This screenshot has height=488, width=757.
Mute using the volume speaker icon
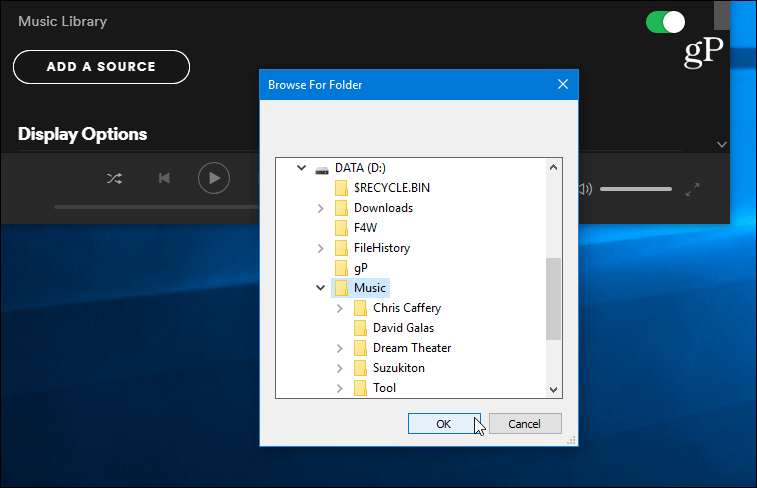pyautogui.click(x=585, y=189)
